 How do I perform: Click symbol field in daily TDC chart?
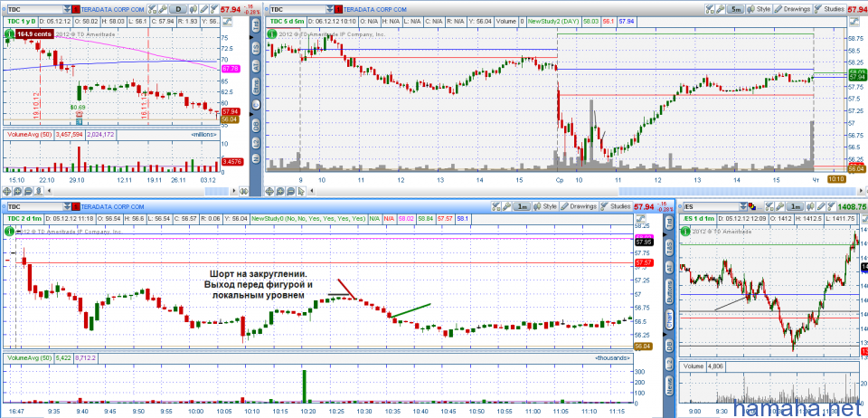[35, 9]
